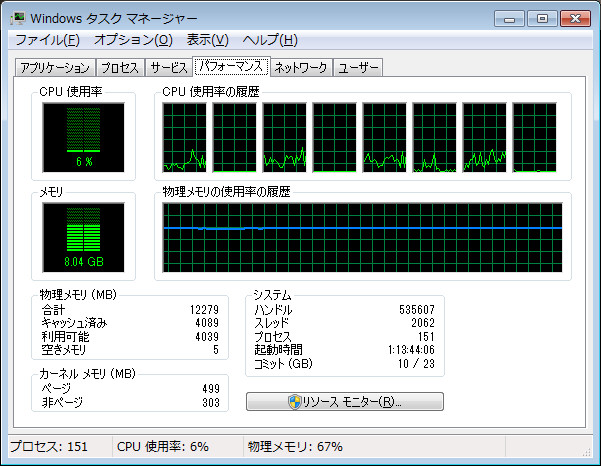Click the 物理メモリの使用率の履歴 graph
The width and height of the screenshot is (601, 466).
tap(363, 238)
